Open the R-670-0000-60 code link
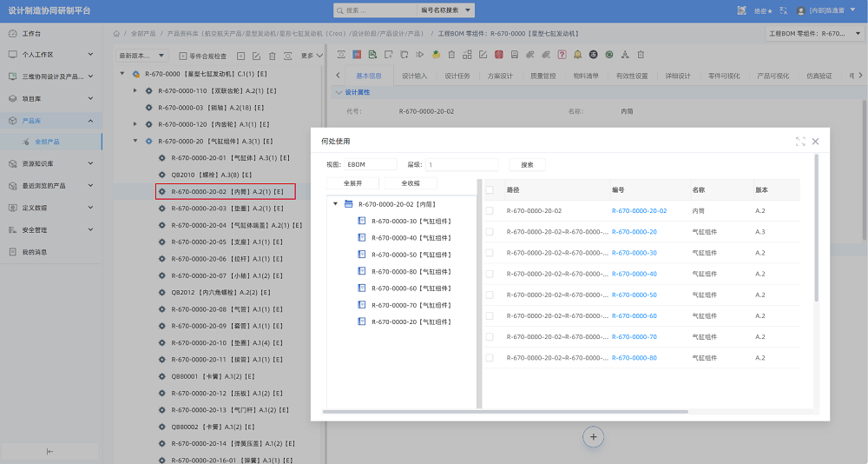The height and width of the screenshot is (464, 868). coord(635,316)
